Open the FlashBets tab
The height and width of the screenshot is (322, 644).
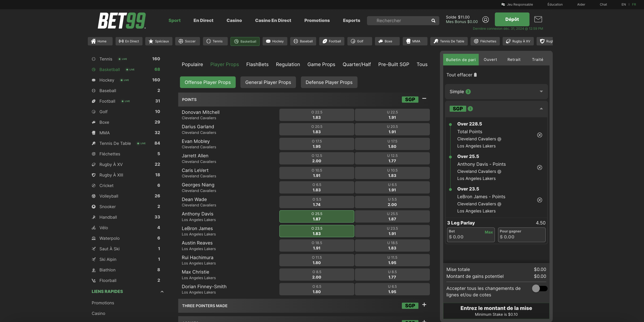[257, 65]
